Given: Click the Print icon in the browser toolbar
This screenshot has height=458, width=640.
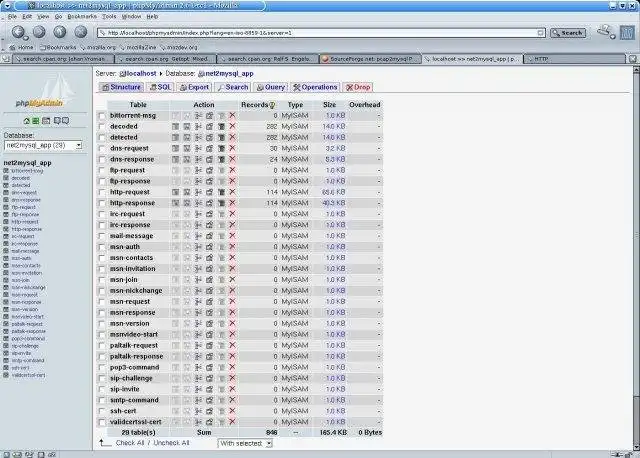Looking at the screenshot, I should coord(605,31).
